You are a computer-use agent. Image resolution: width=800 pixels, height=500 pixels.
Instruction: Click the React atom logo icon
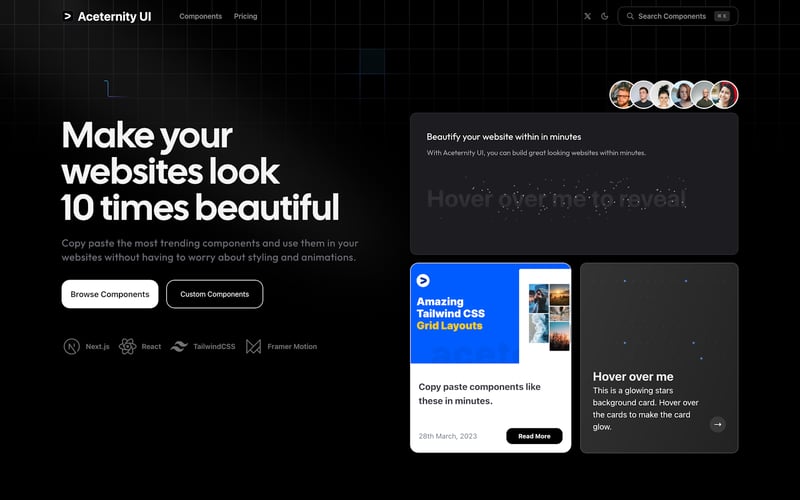tap(128, 346)
